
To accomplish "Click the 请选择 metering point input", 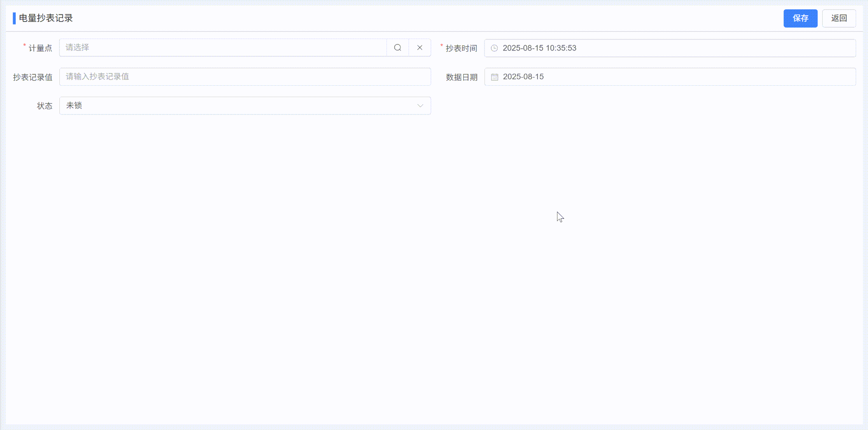I will [212, 47].
